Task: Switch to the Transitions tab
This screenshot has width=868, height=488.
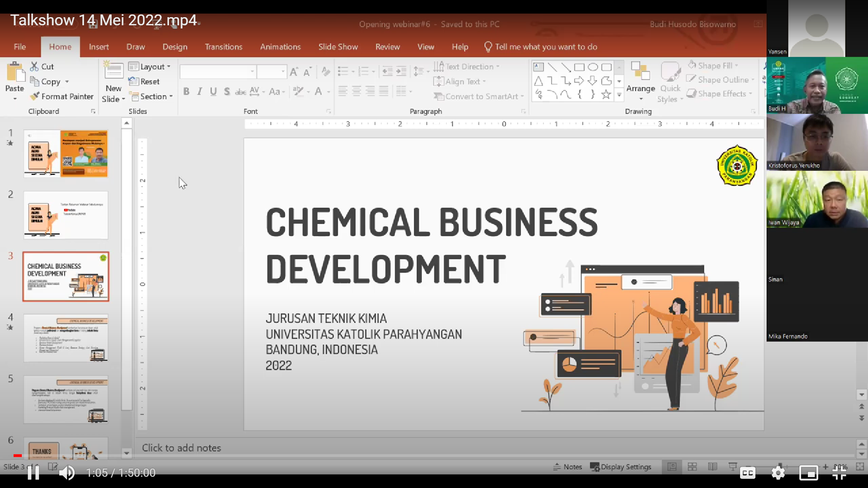Action: (223, 47)
